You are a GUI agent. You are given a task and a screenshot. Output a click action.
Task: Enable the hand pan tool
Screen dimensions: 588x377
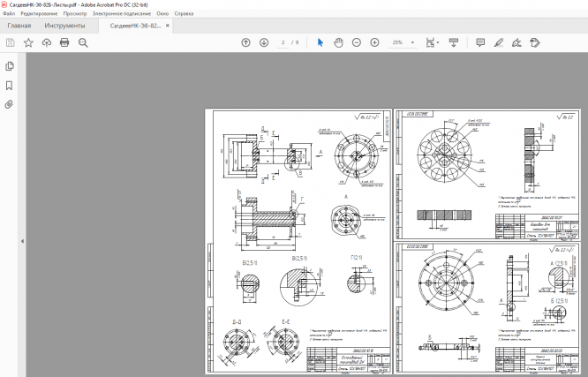click(338, 42)
